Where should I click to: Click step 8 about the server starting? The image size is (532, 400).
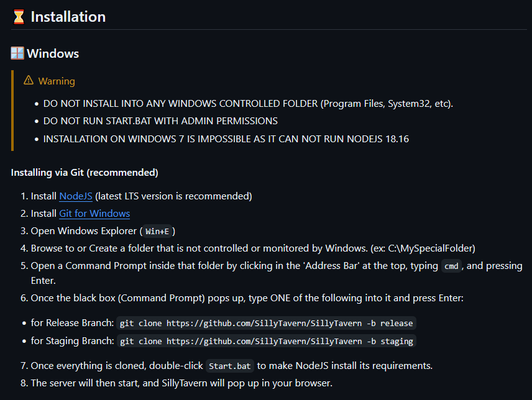[x=181, y=383]
